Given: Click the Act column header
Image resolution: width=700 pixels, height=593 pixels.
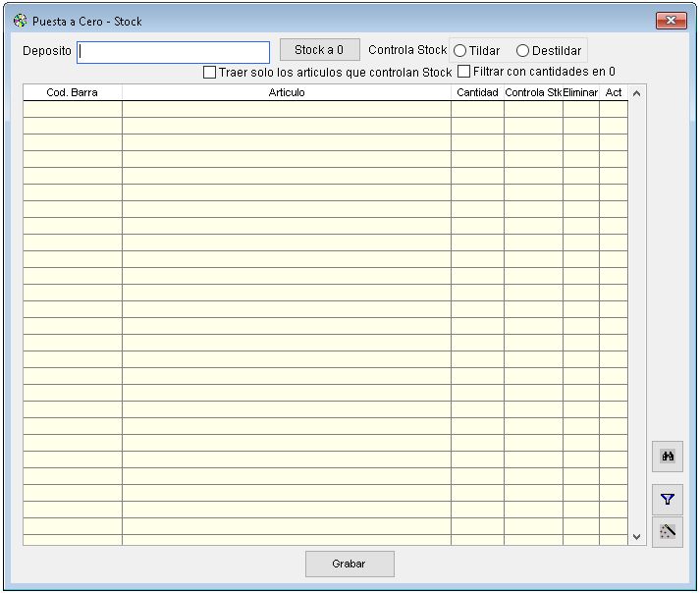Looking at the screenshot, I should [x=614, y=92].
